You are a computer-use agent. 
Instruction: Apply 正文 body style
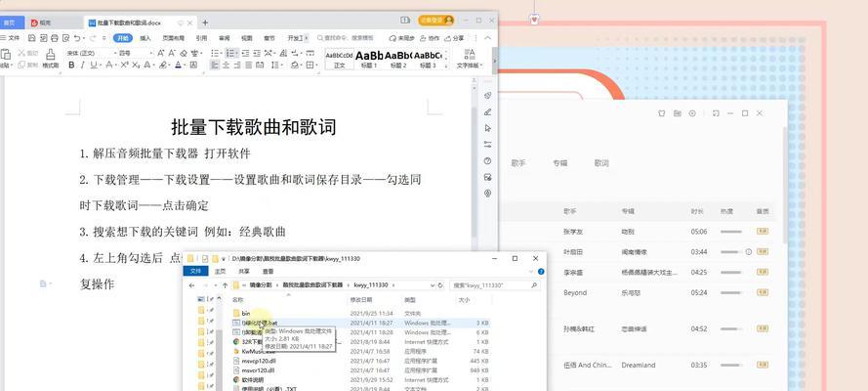[340, 59]
